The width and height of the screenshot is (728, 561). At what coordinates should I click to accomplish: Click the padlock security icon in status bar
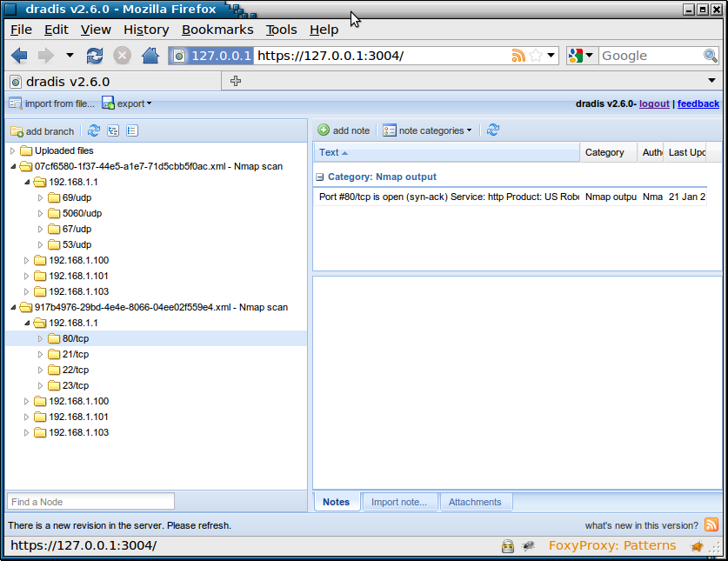click(x=508, y=545)
